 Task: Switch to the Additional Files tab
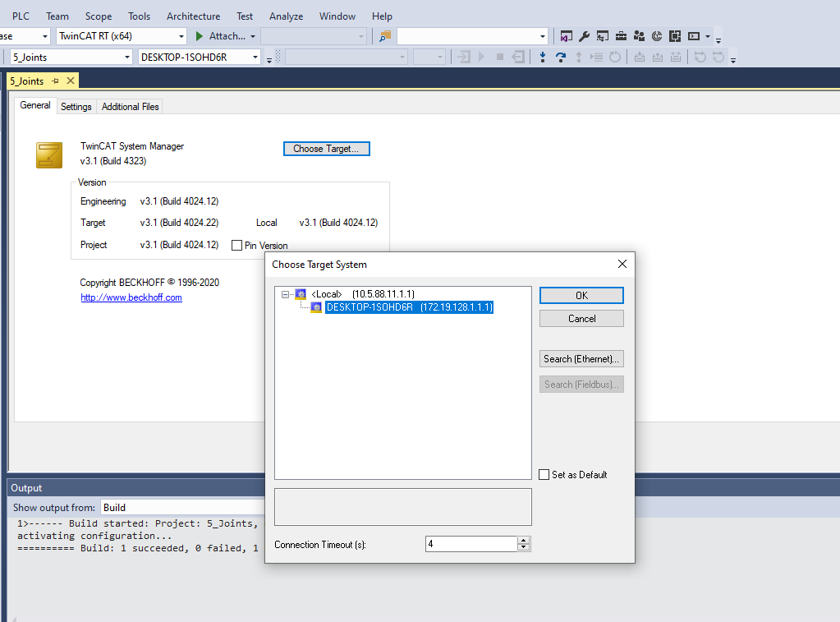pyautogui.click(x=131, y=106)
